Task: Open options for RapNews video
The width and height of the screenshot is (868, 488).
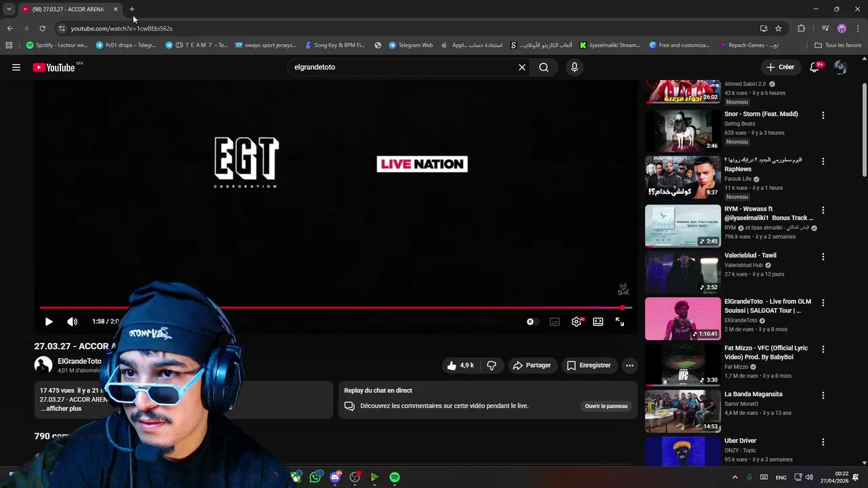Action: point(823,162)
